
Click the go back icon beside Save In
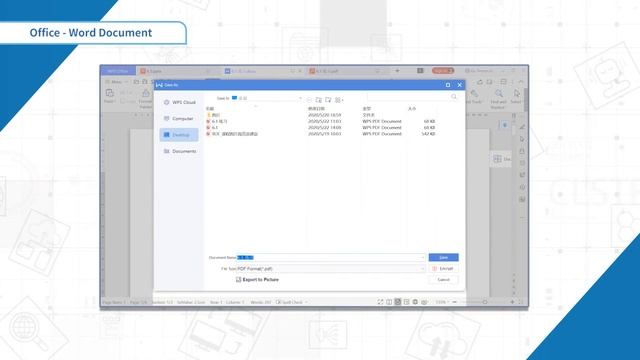pos(309,100)
